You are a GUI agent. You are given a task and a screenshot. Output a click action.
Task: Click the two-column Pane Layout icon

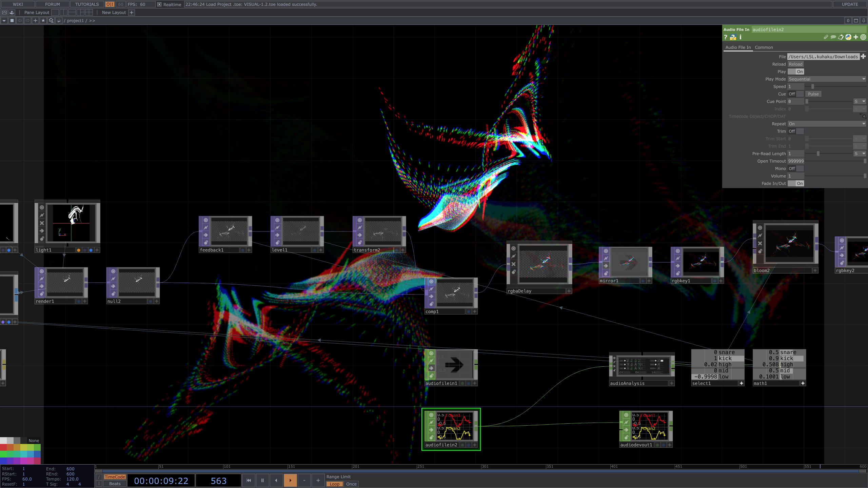coord(64,13)
